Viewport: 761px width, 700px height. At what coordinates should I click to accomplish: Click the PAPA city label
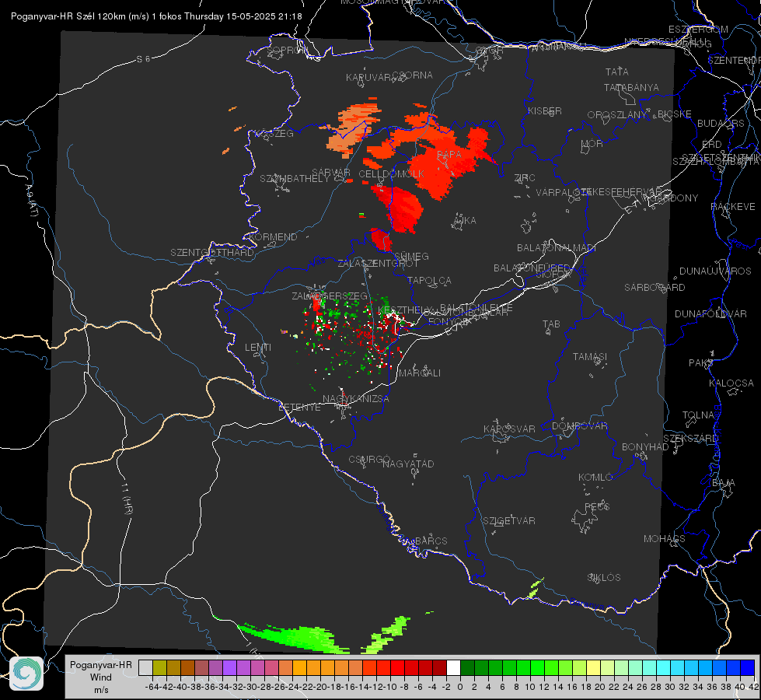click(449, 155)
